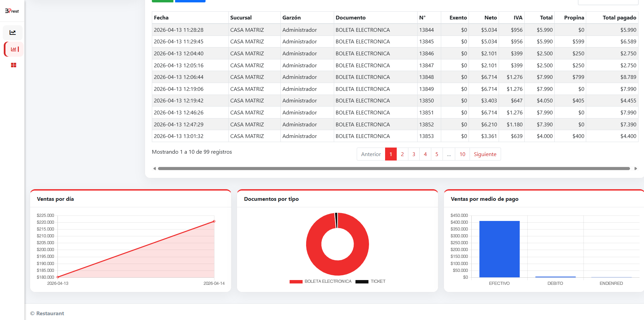
Task: Toggle BOLETA ELECTRONICA legend item
Action: (x=320, y=281)
